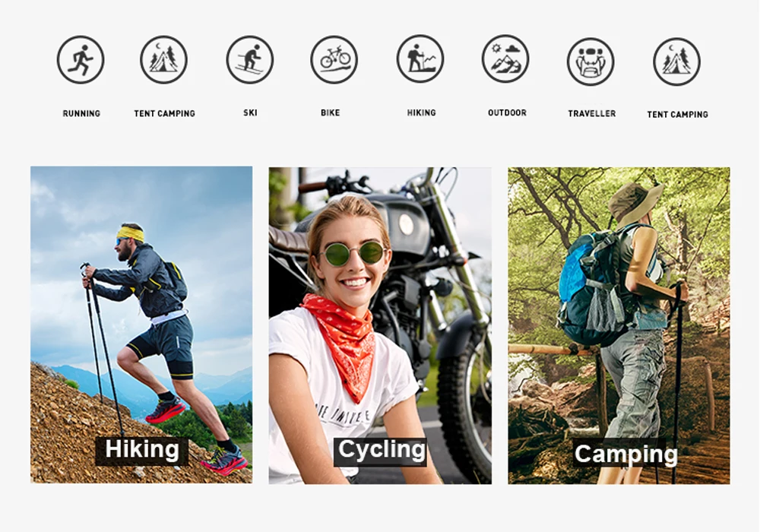The image size is (760, 532).
Task: Click the Camping caption banner
Action: [625, 454]
